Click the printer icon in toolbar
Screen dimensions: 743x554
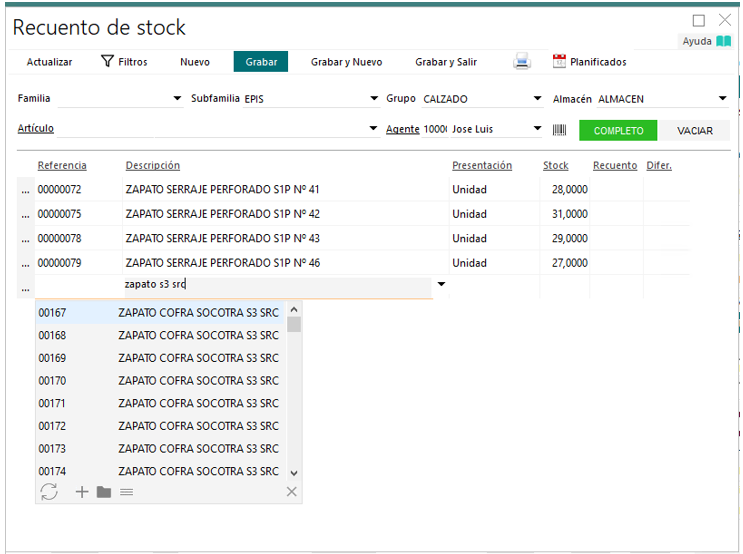click(522, 62)
